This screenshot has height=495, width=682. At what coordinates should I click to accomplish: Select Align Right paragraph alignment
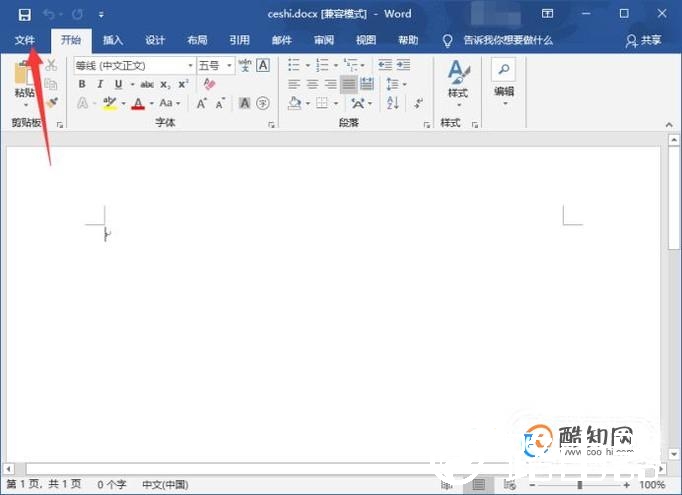(331, 84)
